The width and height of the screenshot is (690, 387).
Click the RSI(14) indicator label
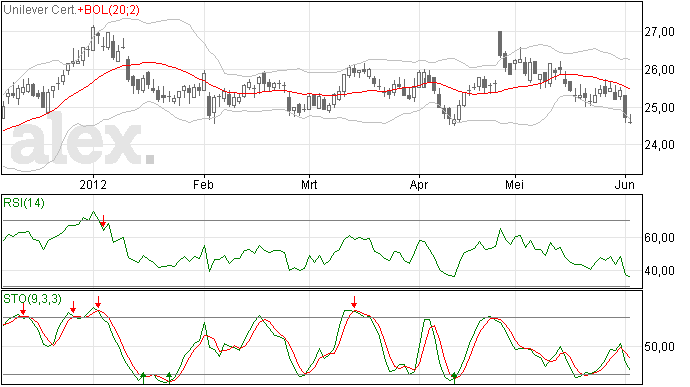[x=24, y=203]
